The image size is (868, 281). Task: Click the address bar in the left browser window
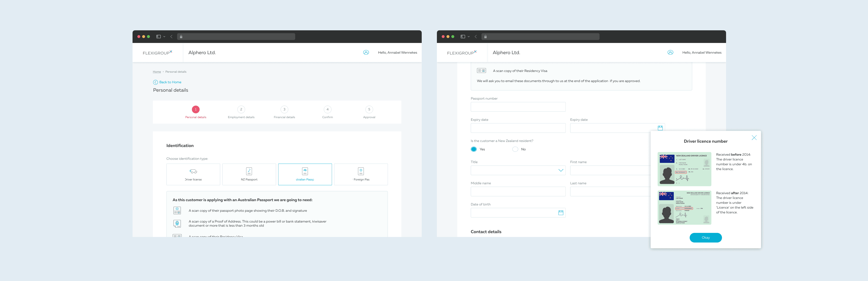pos(236,37)
